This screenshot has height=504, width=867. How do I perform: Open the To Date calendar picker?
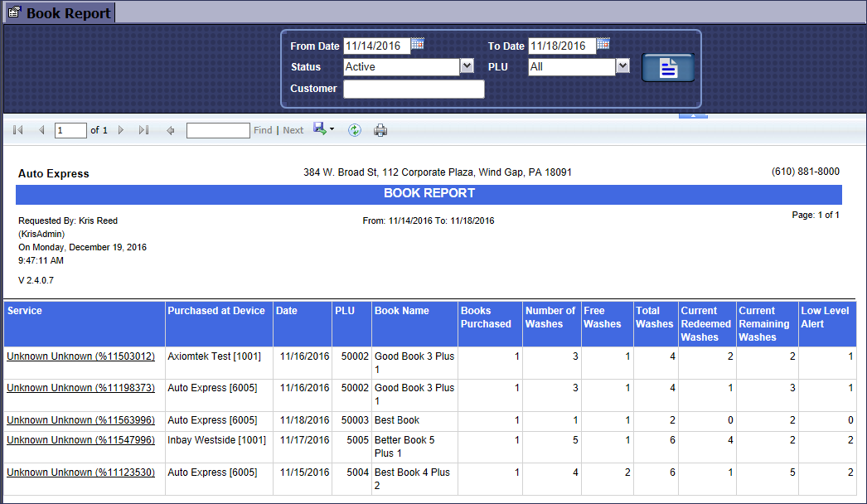coord(603,45)
